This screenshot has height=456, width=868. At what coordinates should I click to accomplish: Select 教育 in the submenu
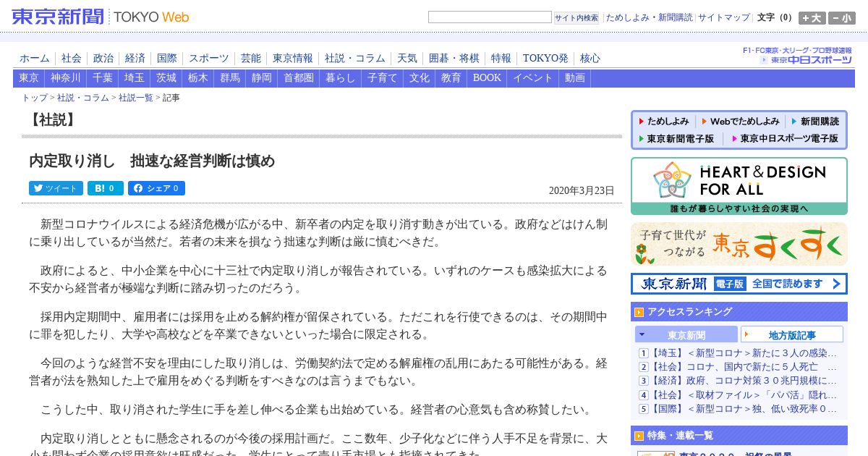pos(451,78)
